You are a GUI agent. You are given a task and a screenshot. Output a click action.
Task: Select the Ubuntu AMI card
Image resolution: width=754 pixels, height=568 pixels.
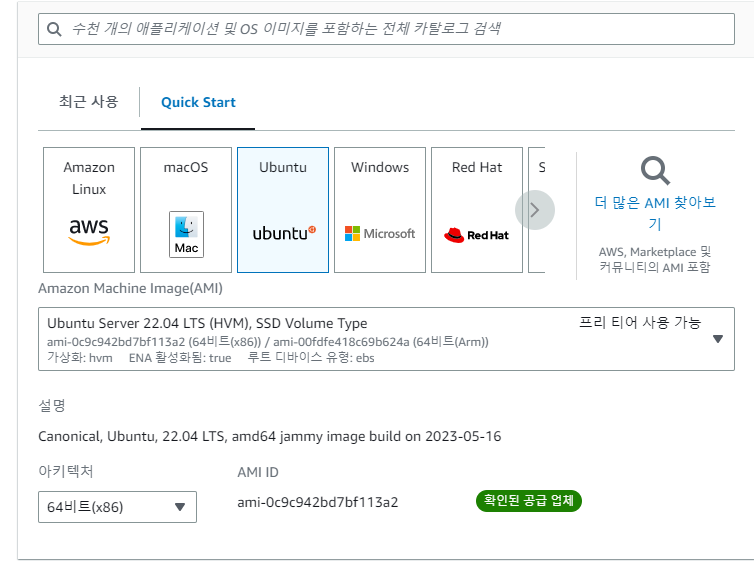click(x=283, y=210)
